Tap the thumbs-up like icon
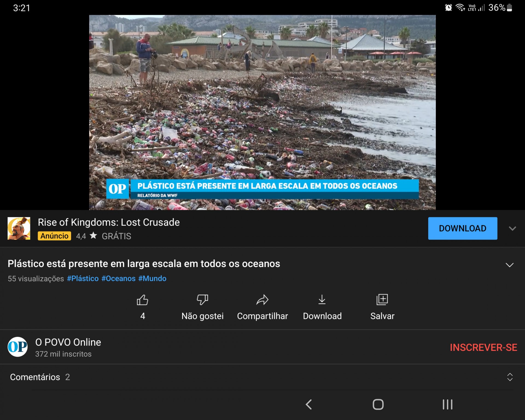 point(142,300)
